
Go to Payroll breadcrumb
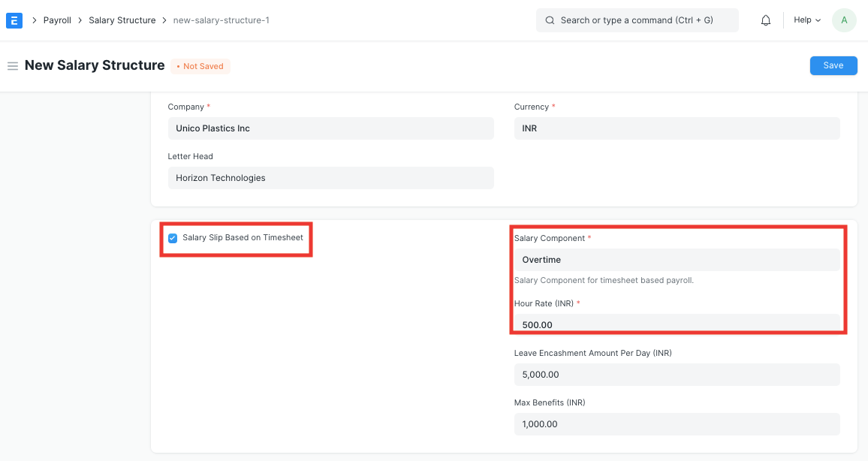click(57, 20)
